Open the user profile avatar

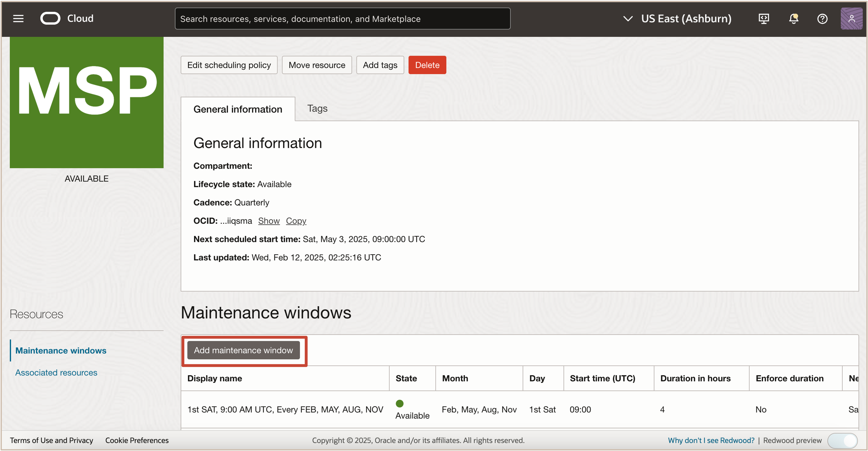pyautogui.click(x=852, y=19)
